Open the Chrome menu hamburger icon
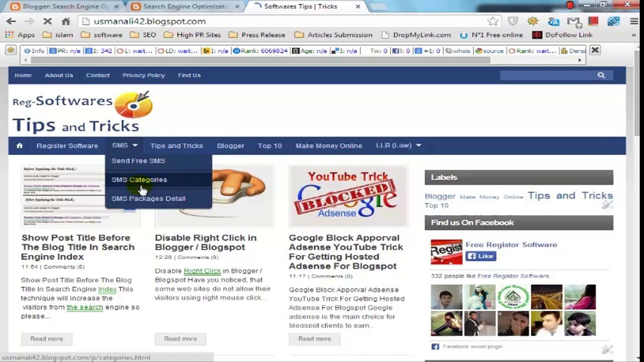The height and width of the screenshot is (362, 644). [634, 21]
